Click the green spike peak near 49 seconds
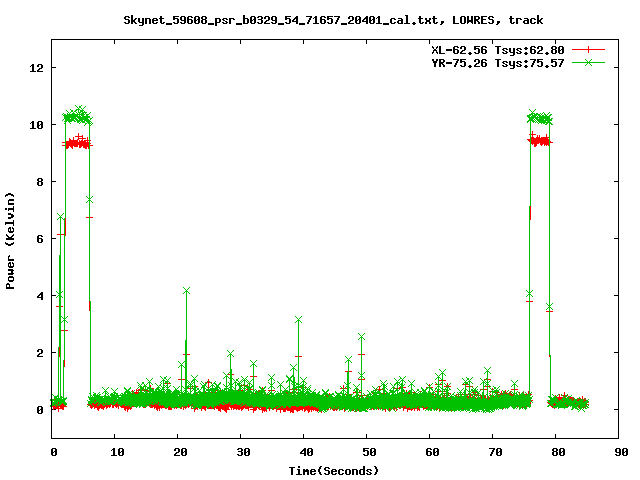The image size is (640, 480). pyautogui.click(x=361, y=337)
